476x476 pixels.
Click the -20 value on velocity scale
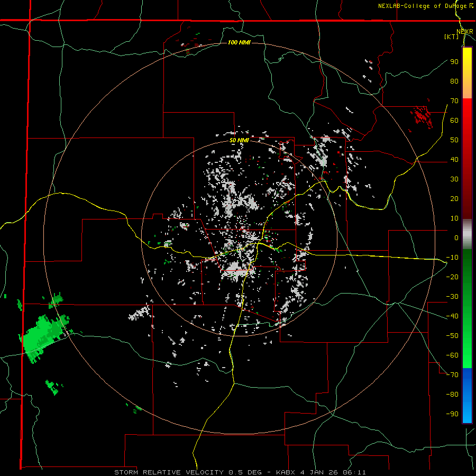[x=452, y=277]
